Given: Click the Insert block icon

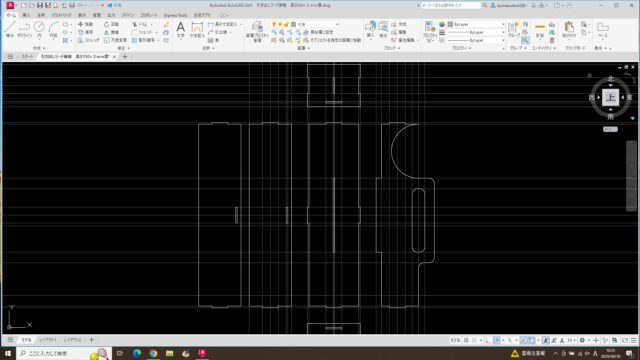Looking at the screenshot, I should pos(370,30).
